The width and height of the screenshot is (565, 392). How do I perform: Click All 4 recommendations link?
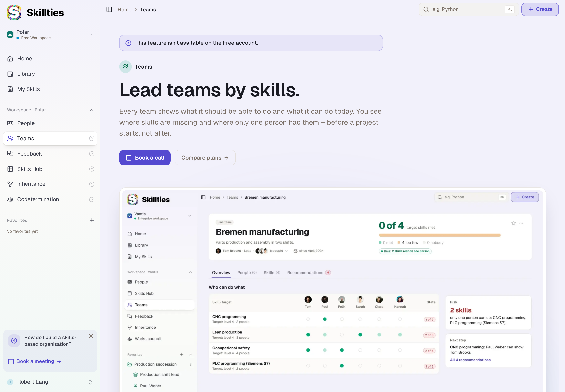click(470, 360)
